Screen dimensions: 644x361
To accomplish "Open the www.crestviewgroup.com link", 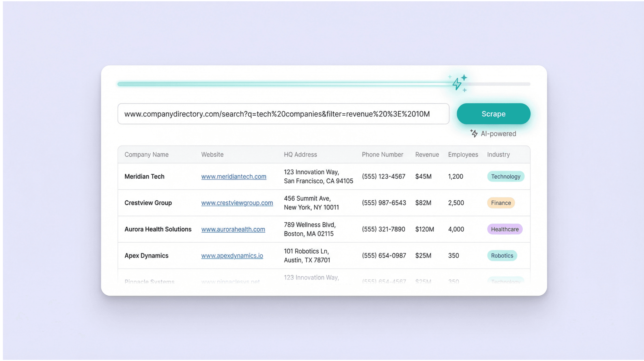I will tap(237, 203).
